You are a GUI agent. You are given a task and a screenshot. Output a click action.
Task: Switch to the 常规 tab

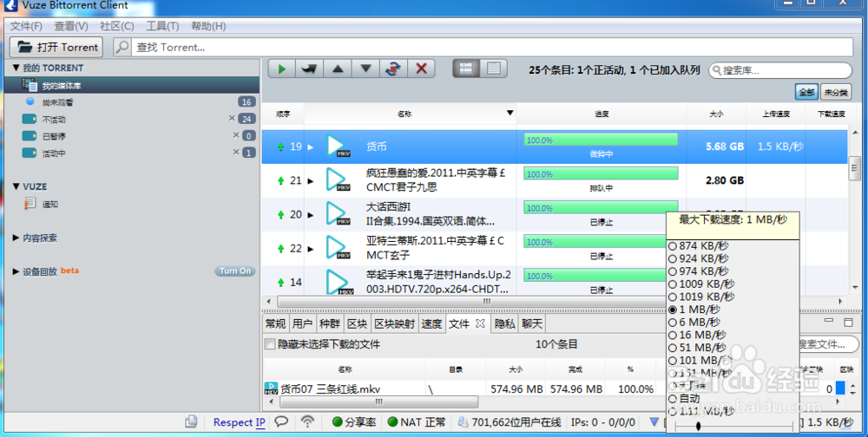pos(276,323)
